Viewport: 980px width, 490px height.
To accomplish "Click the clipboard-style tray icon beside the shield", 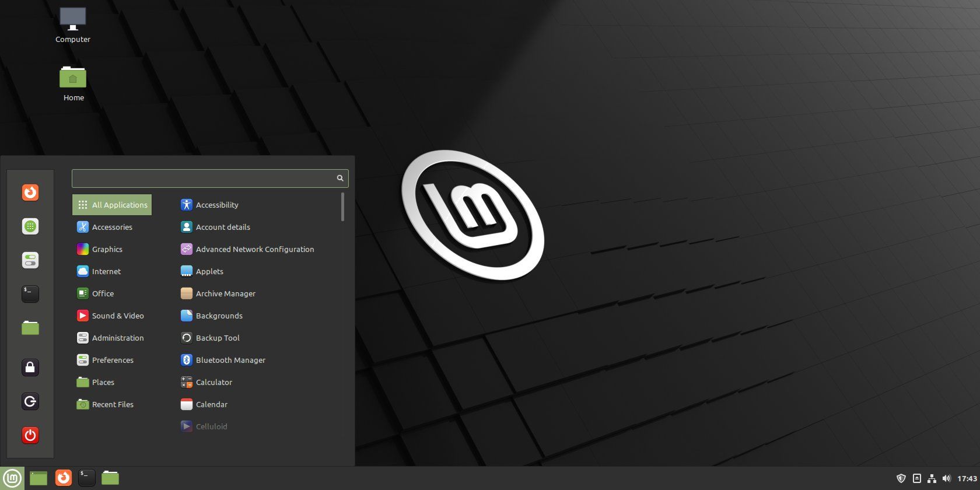I will click(x=916, y=478).
